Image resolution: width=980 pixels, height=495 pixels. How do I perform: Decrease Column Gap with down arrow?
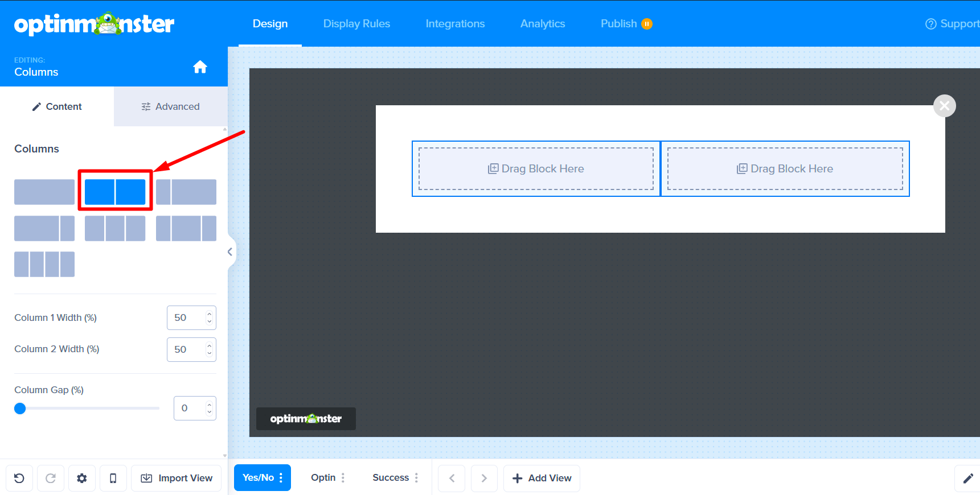pos(210,412)
